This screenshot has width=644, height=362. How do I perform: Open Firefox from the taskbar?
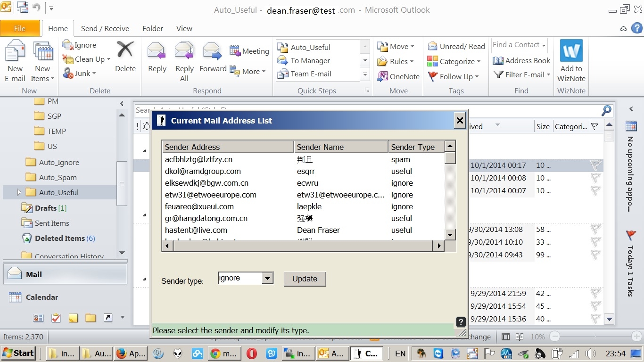(x=131, y=354)
